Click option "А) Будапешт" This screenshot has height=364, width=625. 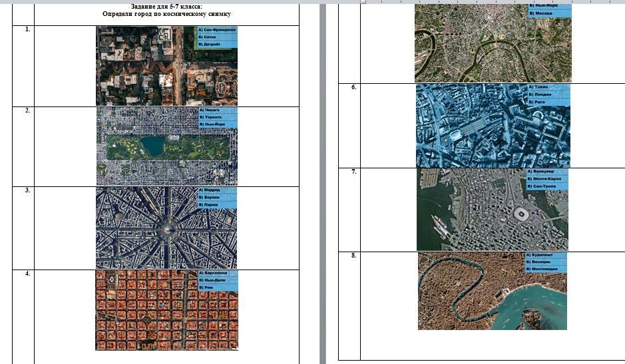539,255
